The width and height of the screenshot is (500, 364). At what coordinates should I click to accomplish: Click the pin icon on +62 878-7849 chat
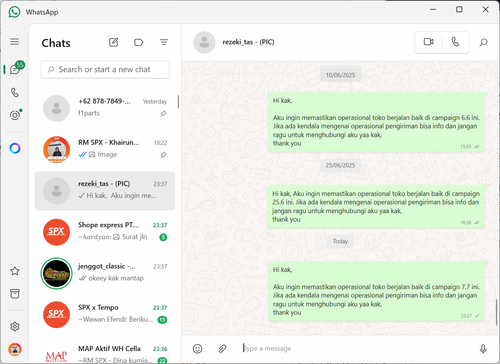tap(163, 114)
